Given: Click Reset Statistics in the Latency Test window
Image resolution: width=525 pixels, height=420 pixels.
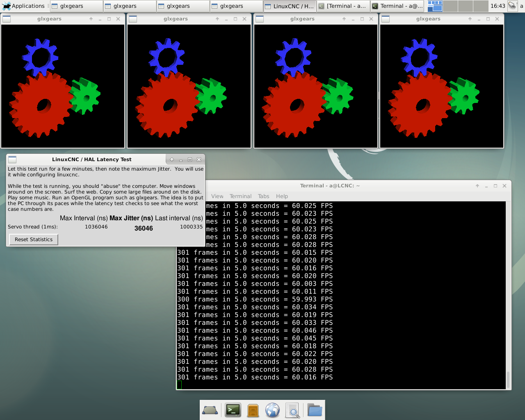Looking at the screenshot, I should tap(34, 240).
